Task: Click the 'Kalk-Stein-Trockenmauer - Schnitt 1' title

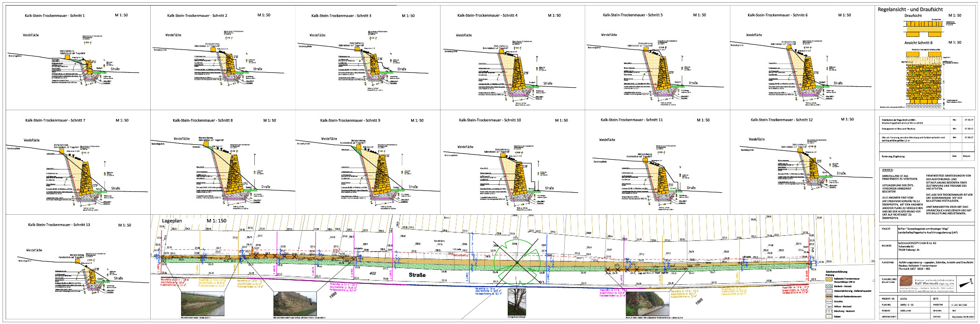Action: (55, 15)
